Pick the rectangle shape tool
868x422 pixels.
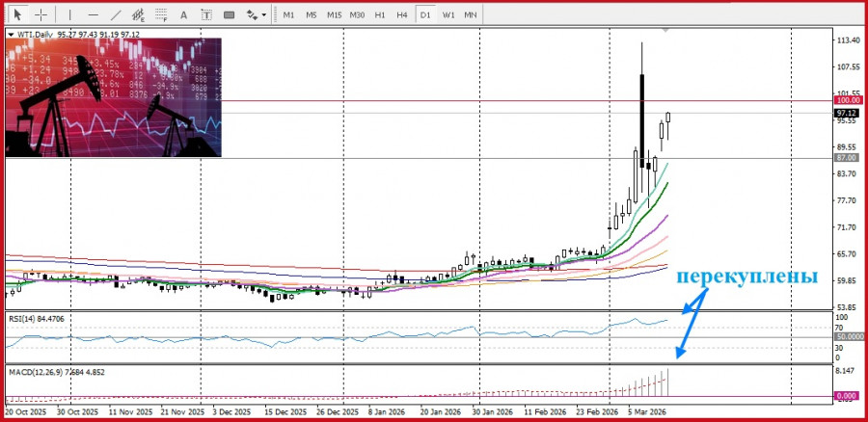(x=229, y=14)
